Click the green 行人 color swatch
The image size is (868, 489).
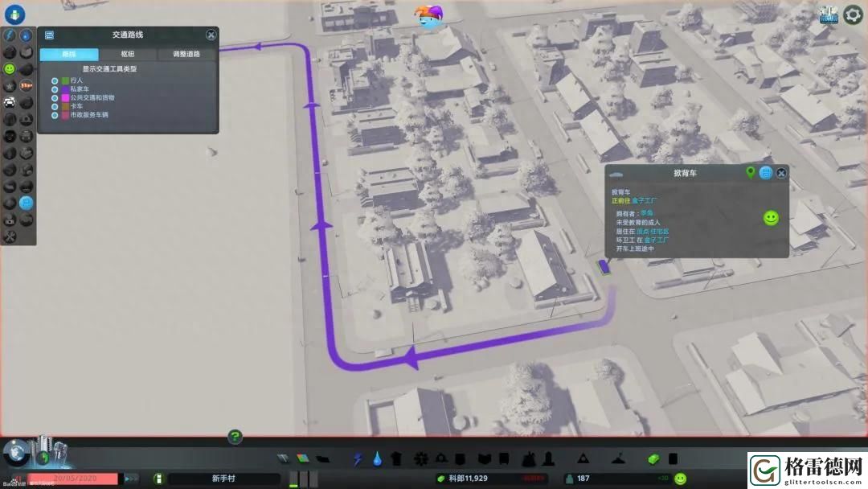pyautogui.click(x=65, y=81)
